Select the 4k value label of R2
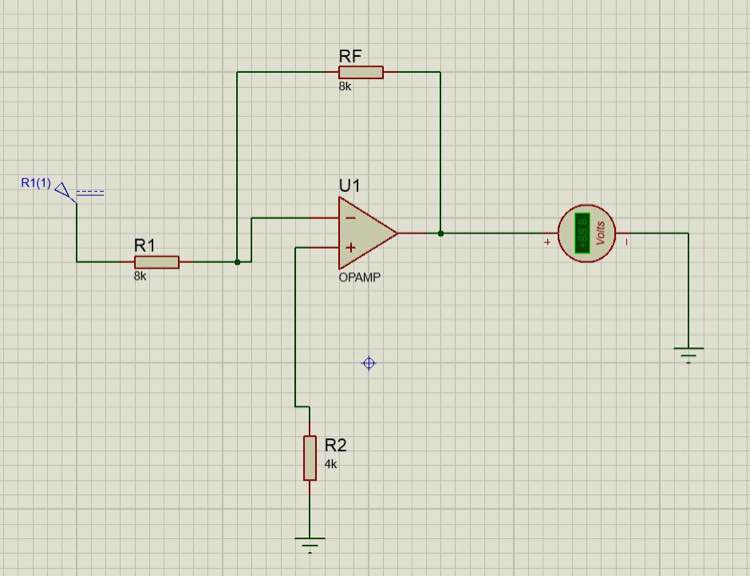This screenshot has height=576, width=750. 331,464
